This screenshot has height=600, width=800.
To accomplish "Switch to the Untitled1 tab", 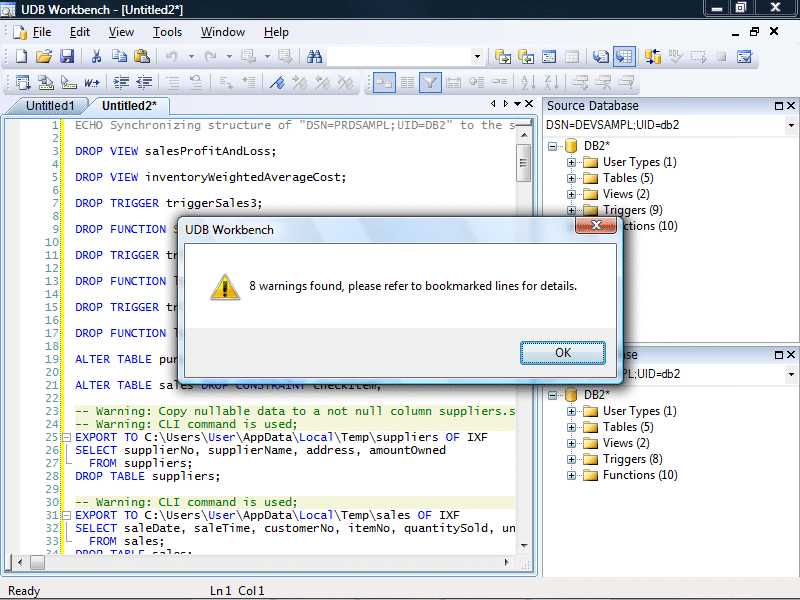I will point(49,106).
